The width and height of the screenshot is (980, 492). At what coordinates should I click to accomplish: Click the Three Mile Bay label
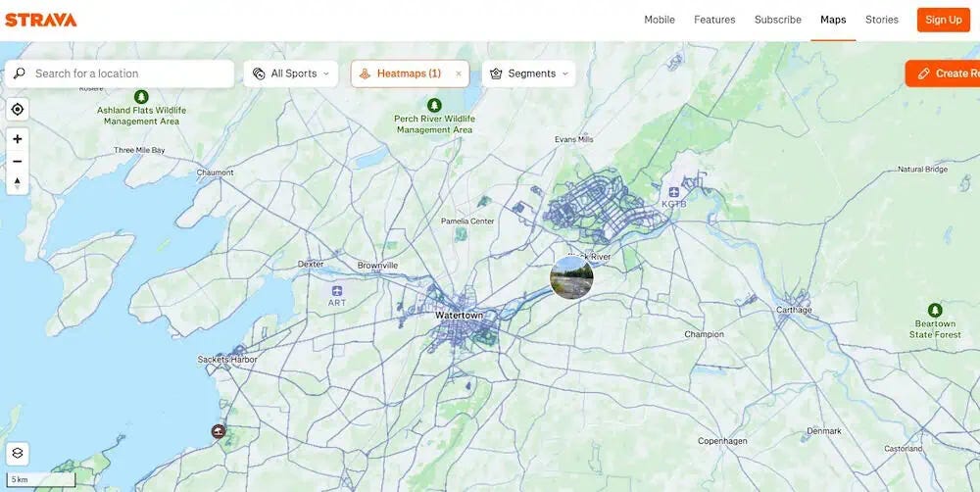tap(139, 150)
